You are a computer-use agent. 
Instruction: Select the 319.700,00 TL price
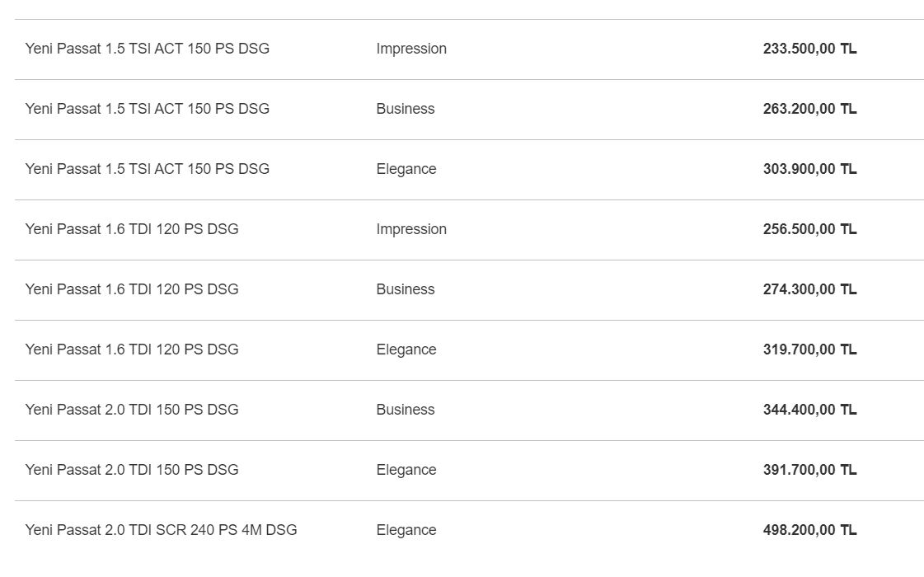pos(809,349)
